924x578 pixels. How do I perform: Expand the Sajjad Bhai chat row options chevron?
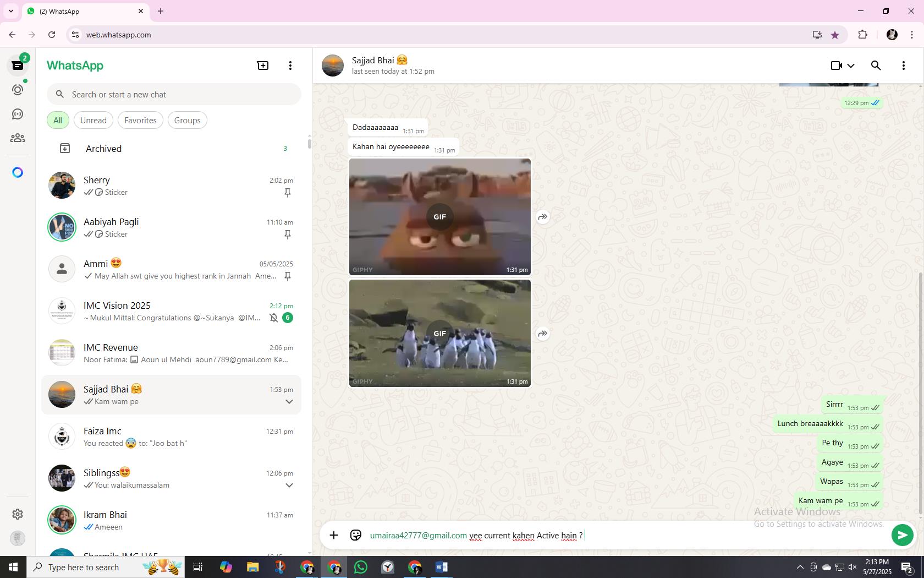[x=289, y=402]
